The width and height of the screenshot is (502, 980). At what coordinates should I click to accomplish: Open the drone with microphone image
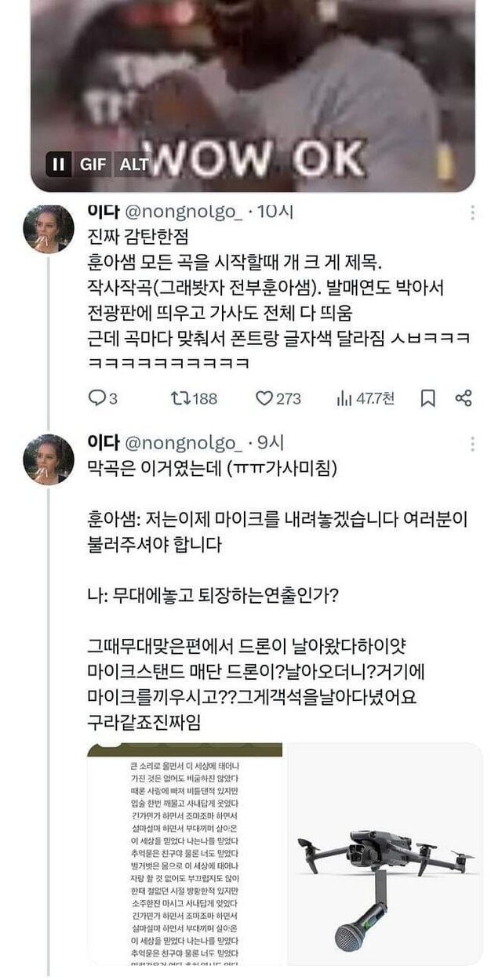click(384, 853)
